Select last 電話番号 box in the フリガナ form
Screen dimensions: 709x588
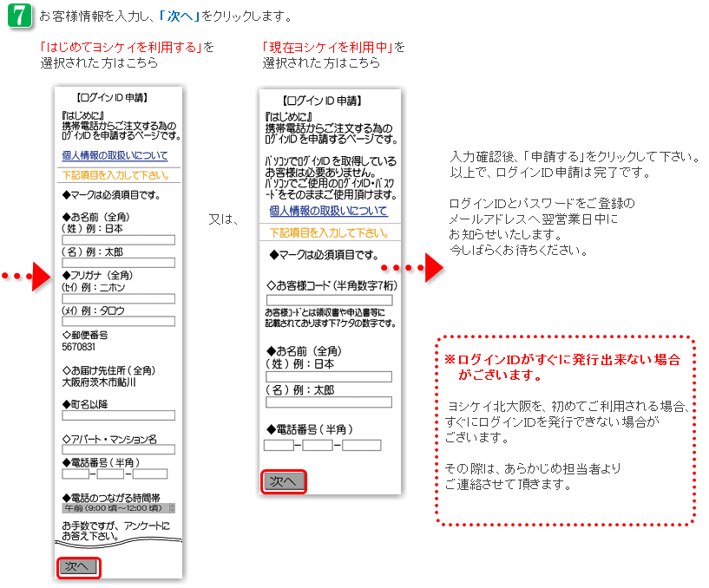(x=150, y=474)
